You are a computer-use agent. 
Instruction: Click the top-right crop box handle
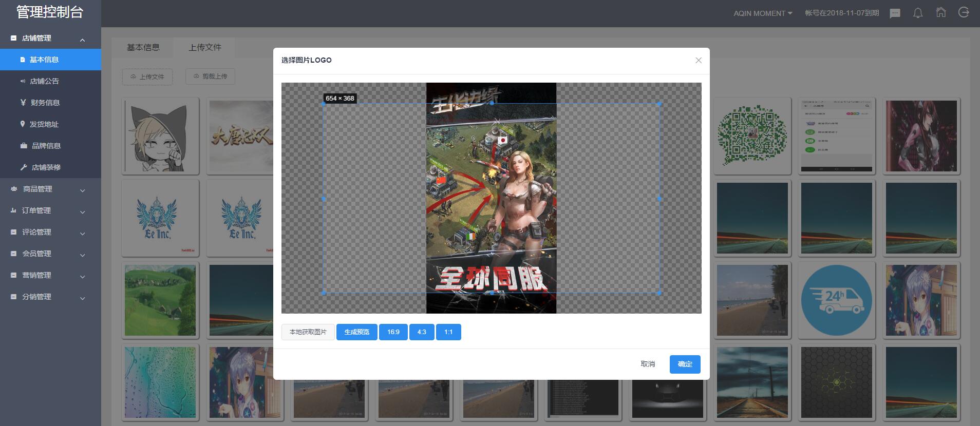[659, 103]
